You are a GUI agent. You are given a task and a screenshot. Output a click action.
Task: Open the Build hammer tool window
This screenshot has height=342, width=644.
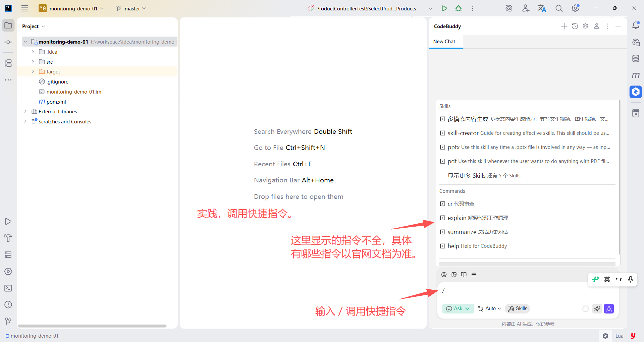[x=8, y=238]
